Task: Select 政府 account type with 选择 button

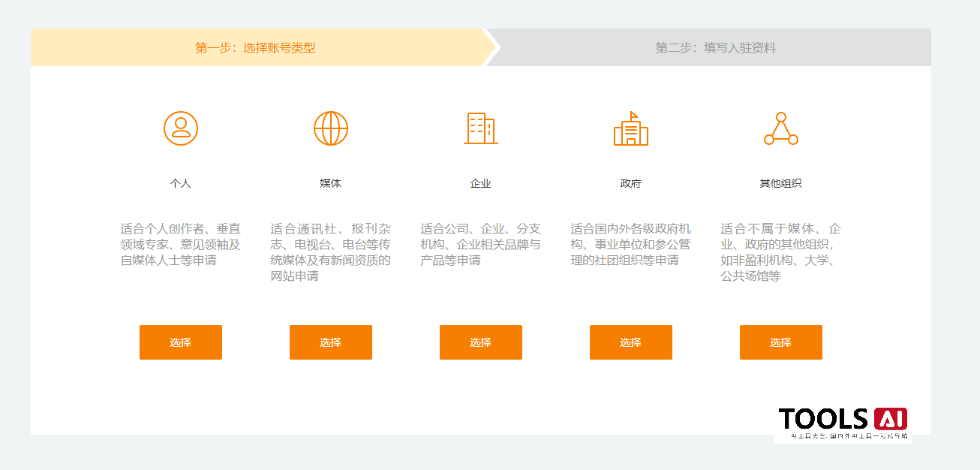Action: [631, 342]
